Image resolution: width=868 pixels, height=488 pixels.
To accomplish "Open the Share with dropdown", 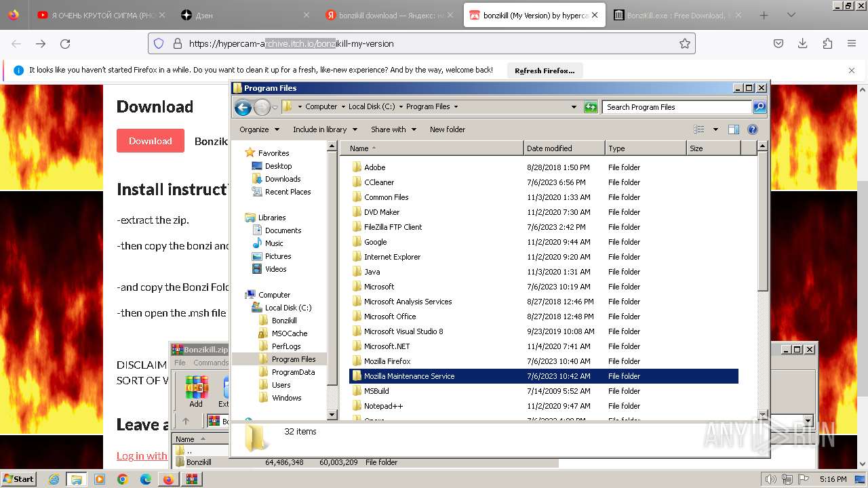I will pos(393,129).
